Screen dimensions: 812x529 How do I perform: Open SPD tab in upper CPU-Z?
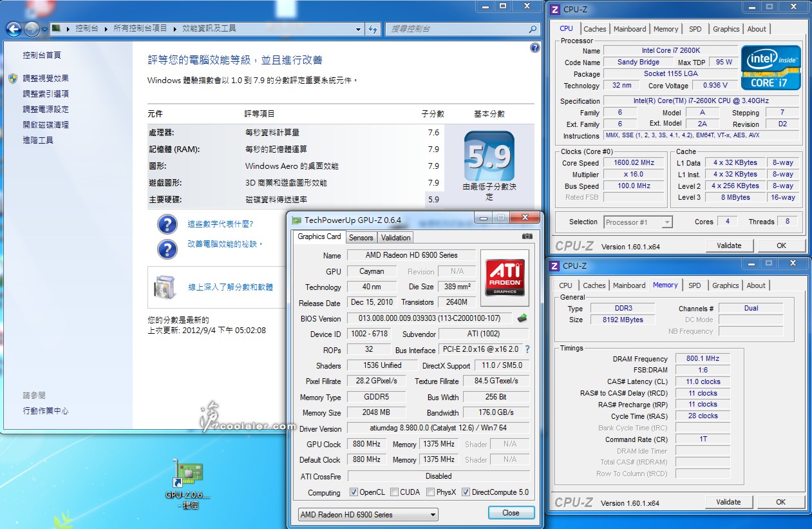pos(695,29)
